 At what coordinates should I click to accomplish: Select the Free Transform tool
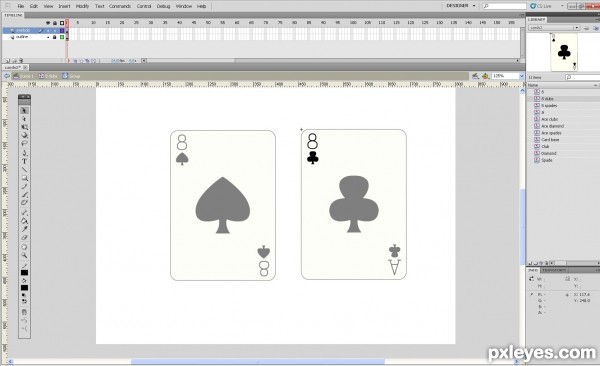(24, 127)
